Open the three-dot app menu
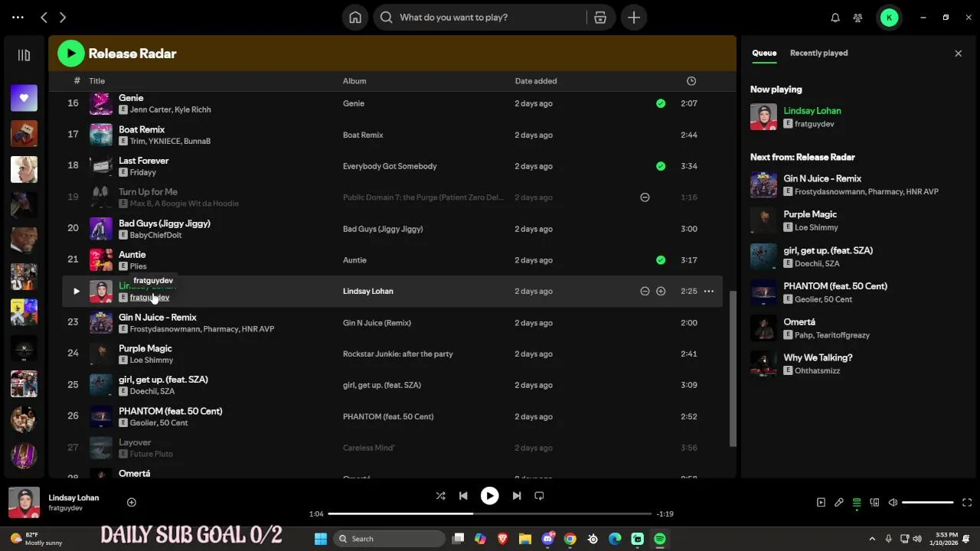Viewport: 980px width, 551px height. [x=18, y=17]
